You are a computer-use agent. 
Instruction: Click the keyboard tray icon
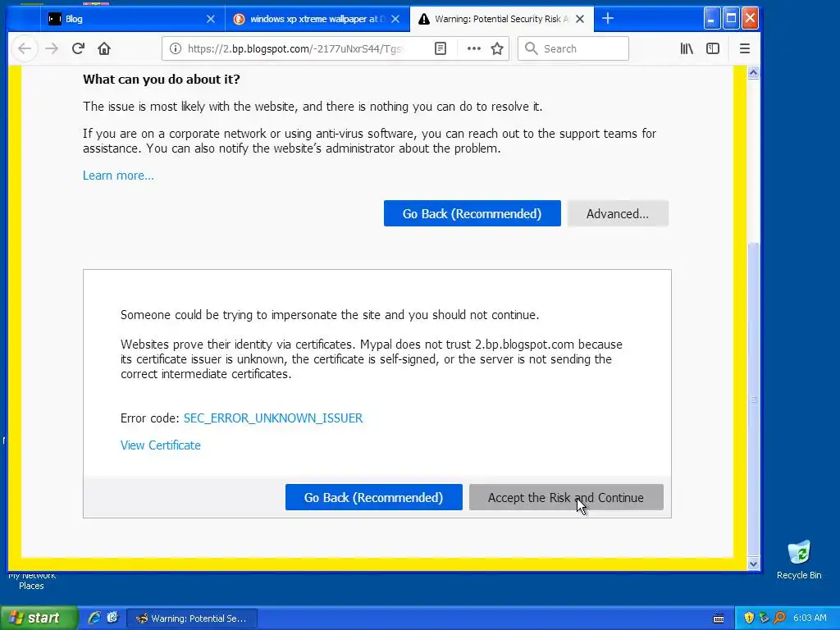719,619
